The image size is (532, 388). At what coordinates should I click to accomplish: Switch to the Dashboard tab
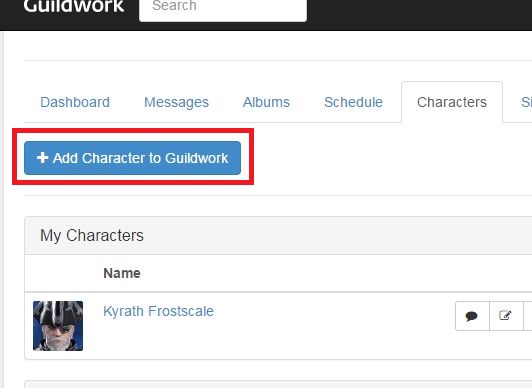[x=75, y=102]
